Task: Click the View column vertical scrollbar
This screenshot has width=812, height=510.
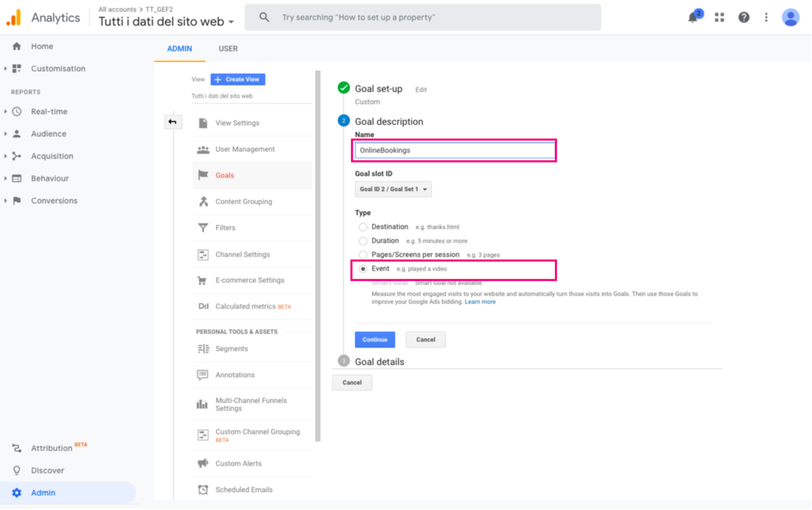Action: coord(318,256)
